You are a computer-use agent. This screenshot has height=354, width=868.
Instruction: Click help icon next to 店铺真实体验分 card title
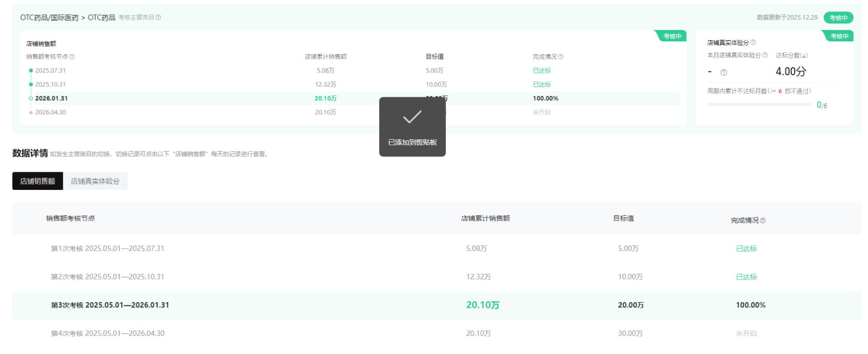click(753, 42)
